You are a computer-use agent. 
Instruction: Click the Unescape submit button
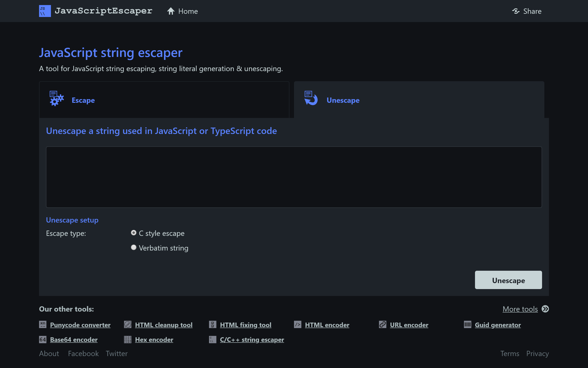click(508, 280)
